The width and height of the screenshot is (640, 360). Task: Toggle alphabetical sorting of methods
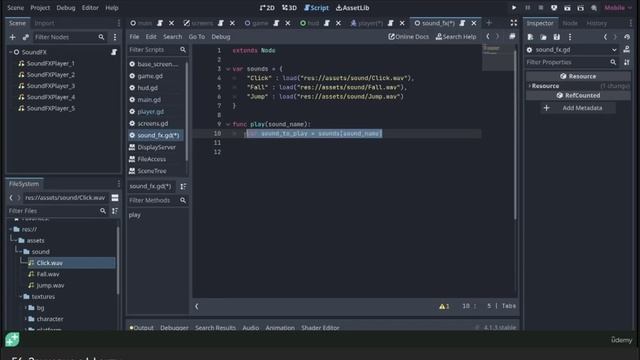pos(183,187)
